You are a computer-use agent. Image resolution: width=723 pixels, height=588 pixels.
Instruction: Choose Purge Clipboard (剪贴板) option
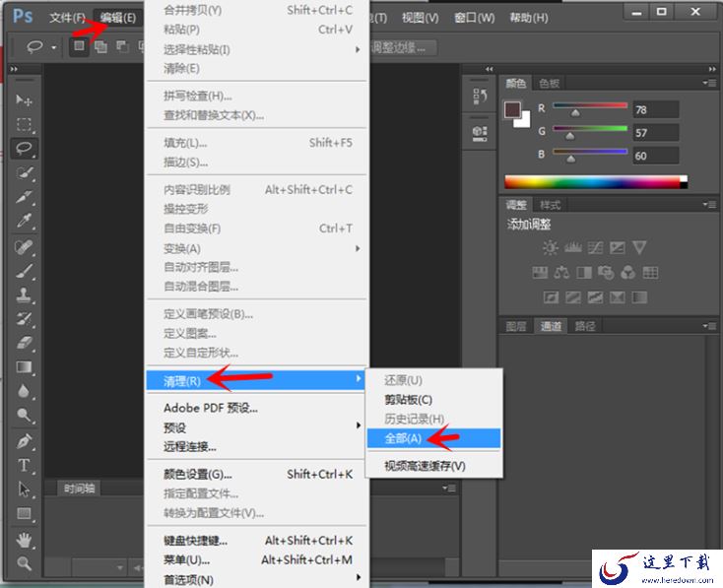click(x=433, y=399)
